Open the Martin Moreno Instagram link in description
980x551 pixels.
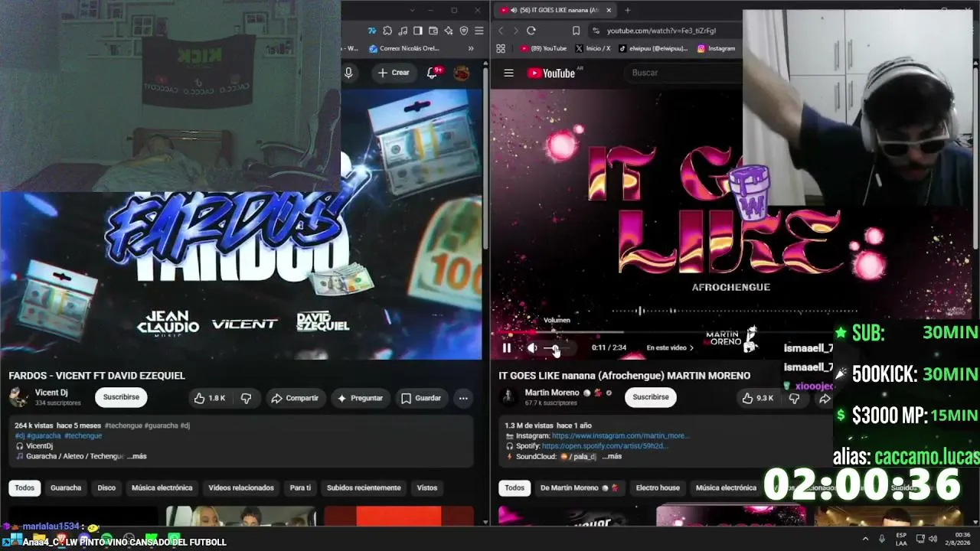coord(621,435)
